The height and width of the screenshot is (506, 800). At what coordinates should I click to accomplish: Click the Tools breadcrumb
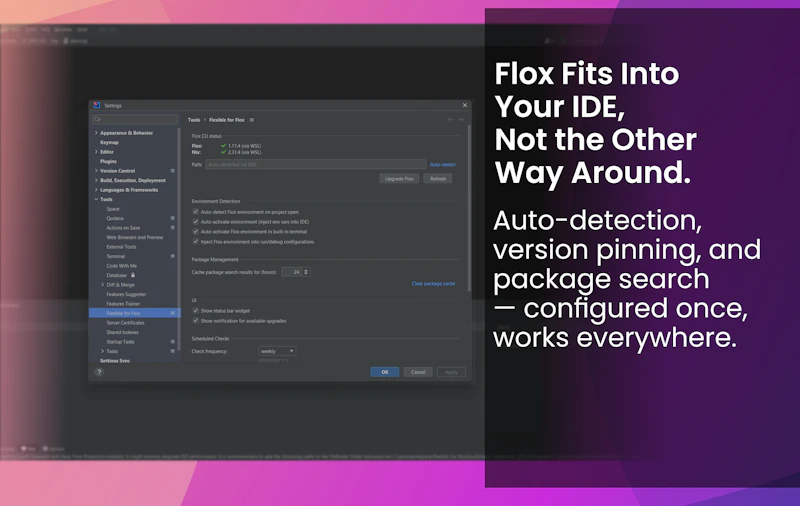click(194, 120)
